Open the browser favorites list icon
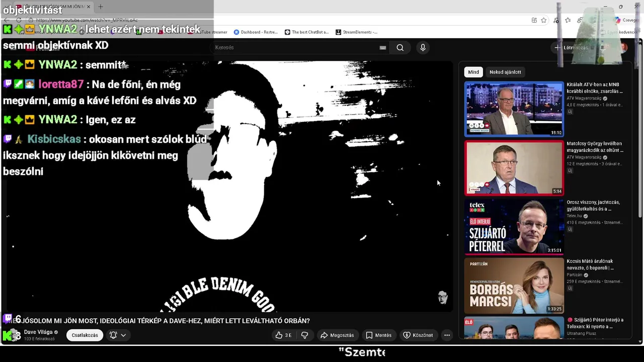The height and width of the screenshot is (362, 644). coord(568,20)
